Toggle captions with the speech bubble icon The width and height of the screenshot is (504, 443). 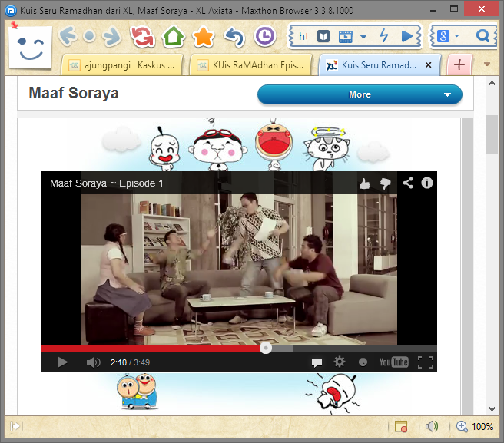click(x=317, y=362)
